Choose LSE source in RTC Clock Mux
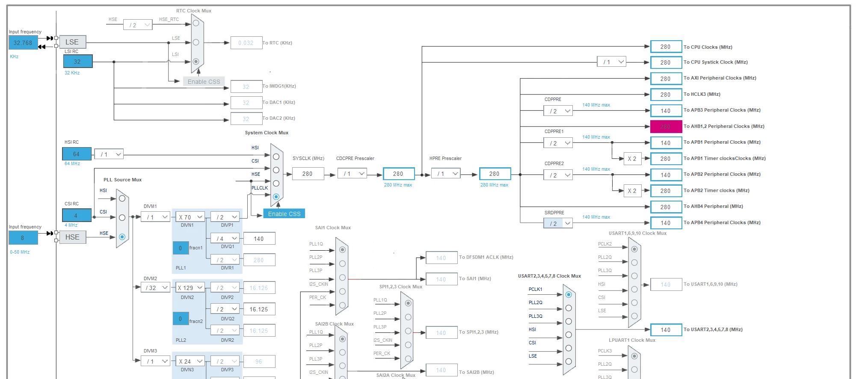Screen dimensions: 868x379 click(x=196, y=42)
